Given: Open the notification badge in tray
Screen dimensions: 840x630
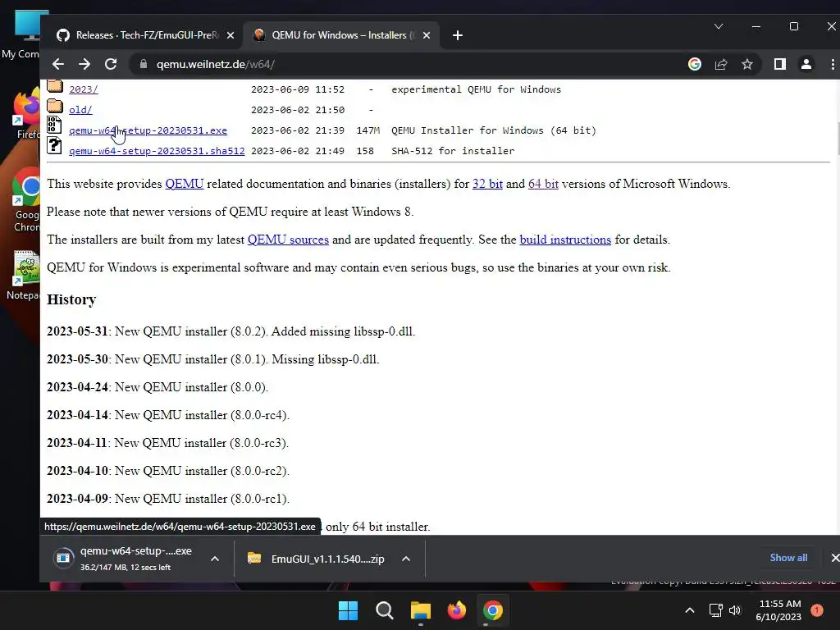Looking at the screenshot, I should [817, 610].
